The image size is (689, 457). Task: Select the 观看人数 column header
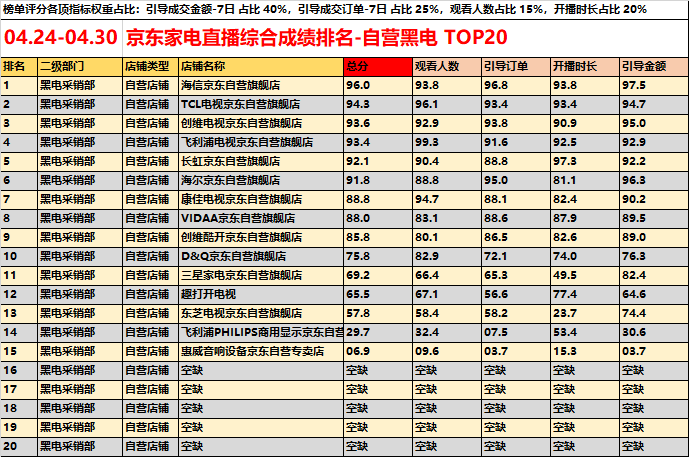[x=447, y=66]
